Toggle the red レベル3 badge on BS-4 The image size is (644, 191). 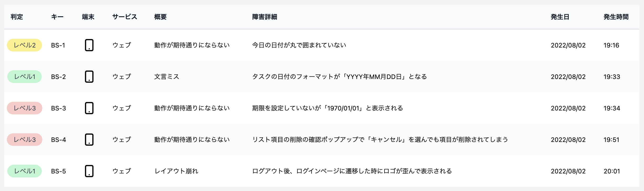click(x=24, y=140)
